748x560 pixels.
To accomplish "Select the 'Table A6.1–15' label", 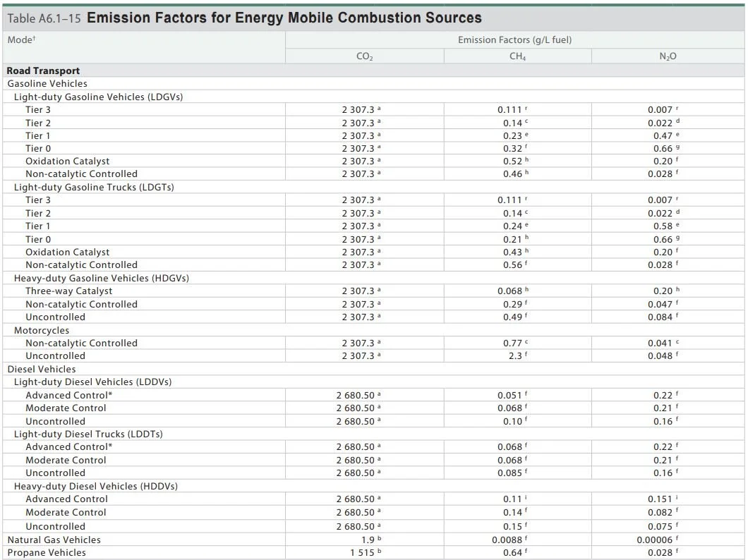I will [x=44, y=18].
